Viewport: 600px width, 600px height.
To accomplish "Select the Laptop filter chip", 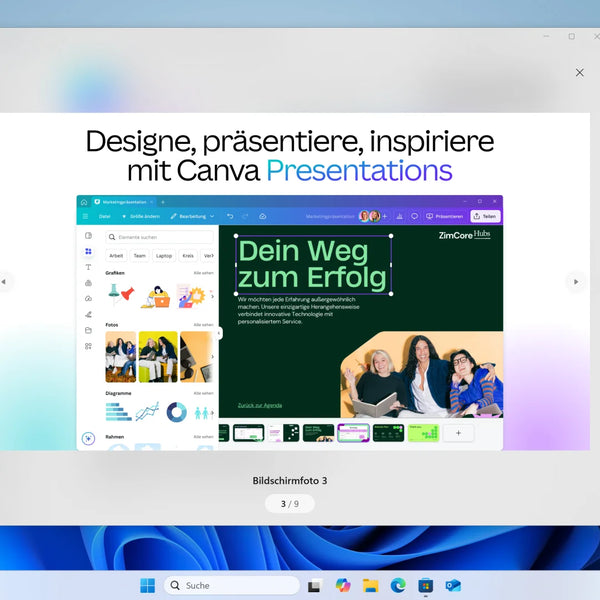I will [x=164, y=256].
